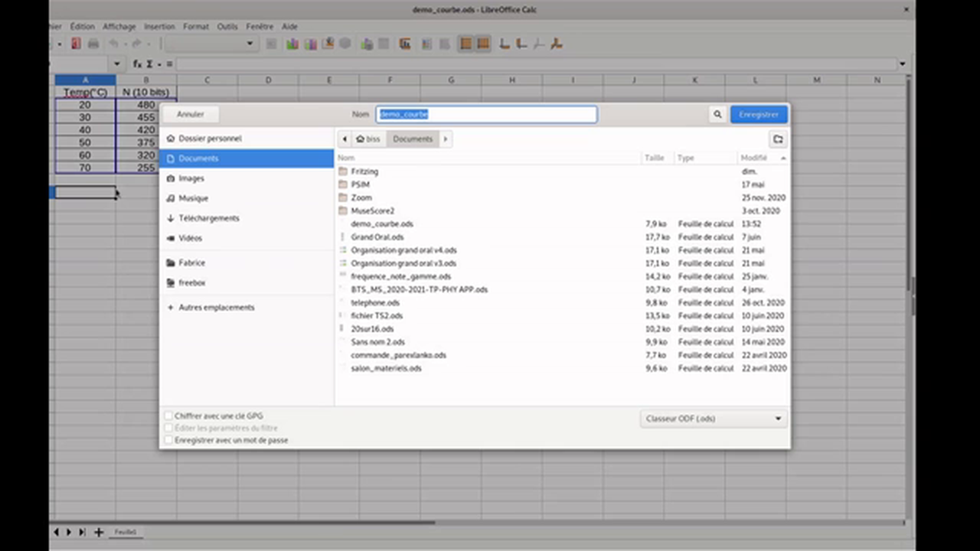980x551 pixels.
Task: Click the search magnifier icon in the save dialog
Action: 717,114
